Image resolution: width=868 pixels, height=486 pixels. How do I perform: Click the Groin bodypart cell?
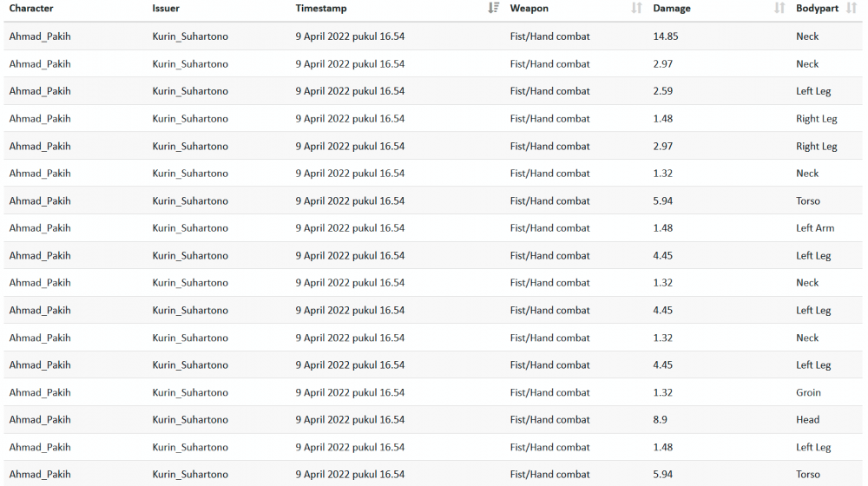[808, 392]
